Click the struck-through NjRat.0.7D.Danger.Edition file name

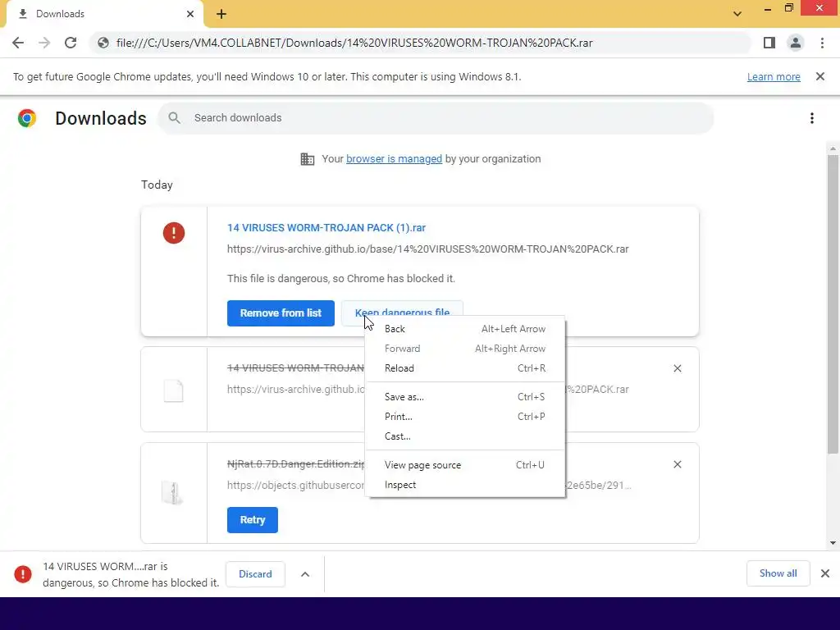click(x=295, y=464)
